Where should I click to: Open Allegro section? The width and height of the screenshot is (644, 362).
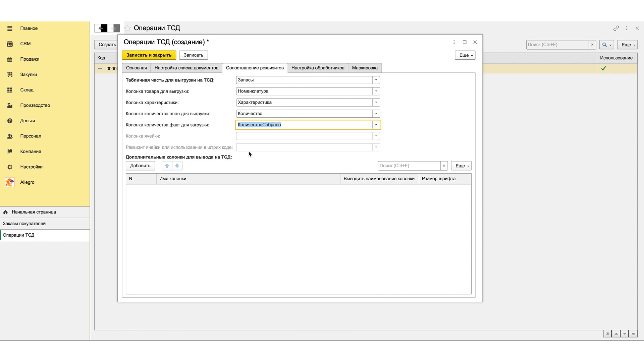coord(27,182)
